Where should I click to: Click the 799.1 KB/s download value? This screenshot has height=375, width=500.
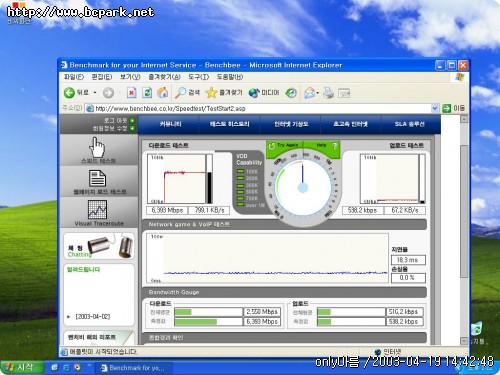(x=209, y=210)
